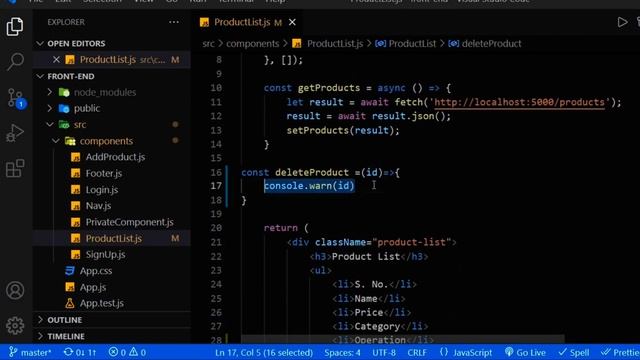
Task: Select ProductList.js in the components folder
Action: [x=113, y=238]
